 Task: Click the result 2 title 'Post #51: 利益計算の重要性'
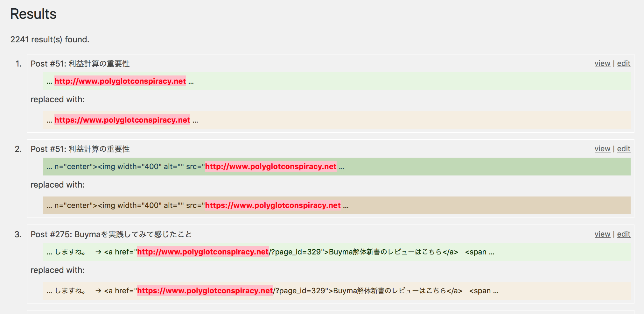pyautogui.click(x=80, y=149)
